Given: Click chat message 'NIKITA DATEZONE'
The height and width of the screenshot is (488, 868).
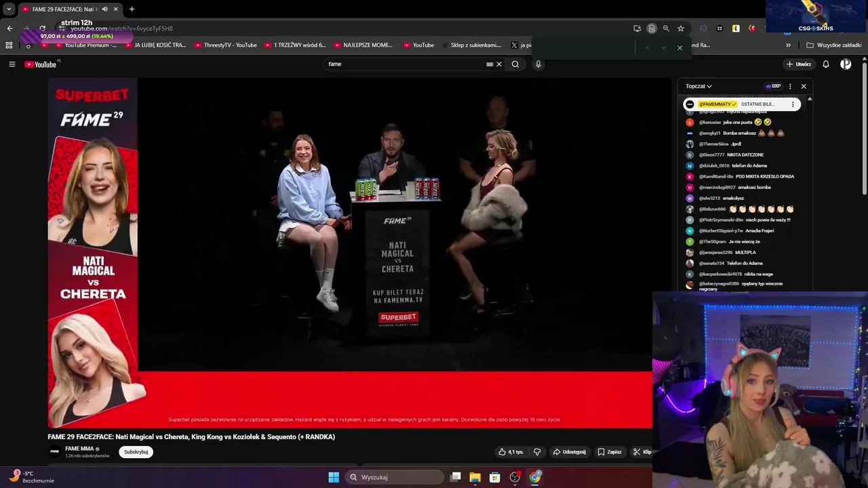Looking at the screenshot, I should pos(745,155).
